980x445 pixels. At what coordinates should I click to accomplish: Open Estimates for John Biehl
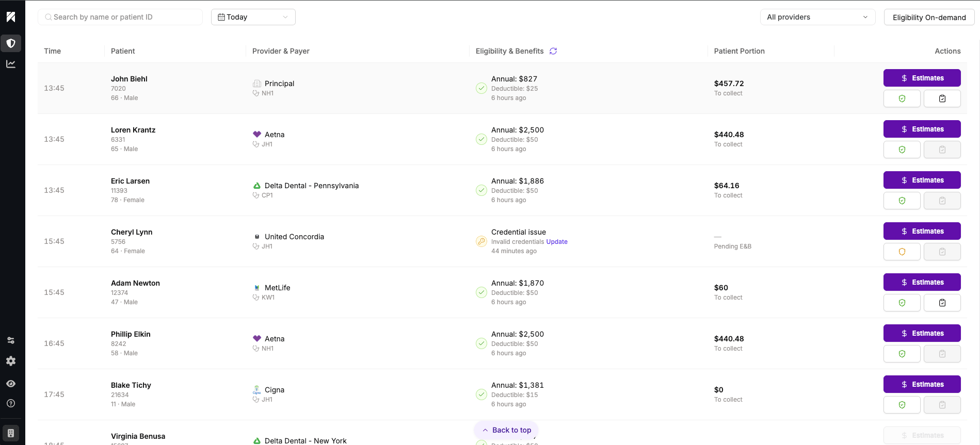(922, 78)
